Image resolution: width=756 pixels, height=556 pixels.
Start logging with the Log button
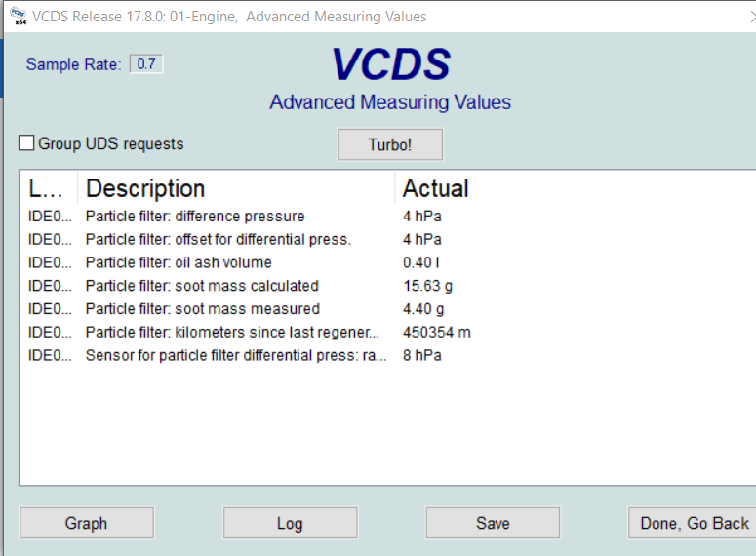(291, 523)
